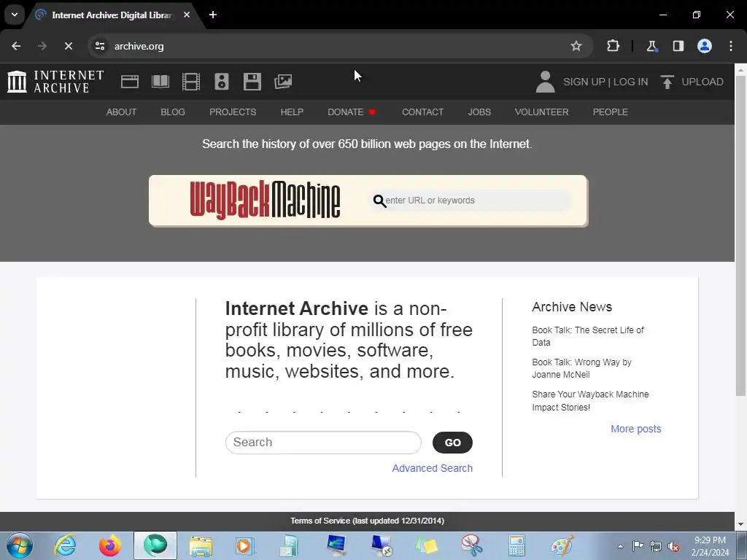
Task: Open the ABOUT menu item
Action: [x=121, y=112]
